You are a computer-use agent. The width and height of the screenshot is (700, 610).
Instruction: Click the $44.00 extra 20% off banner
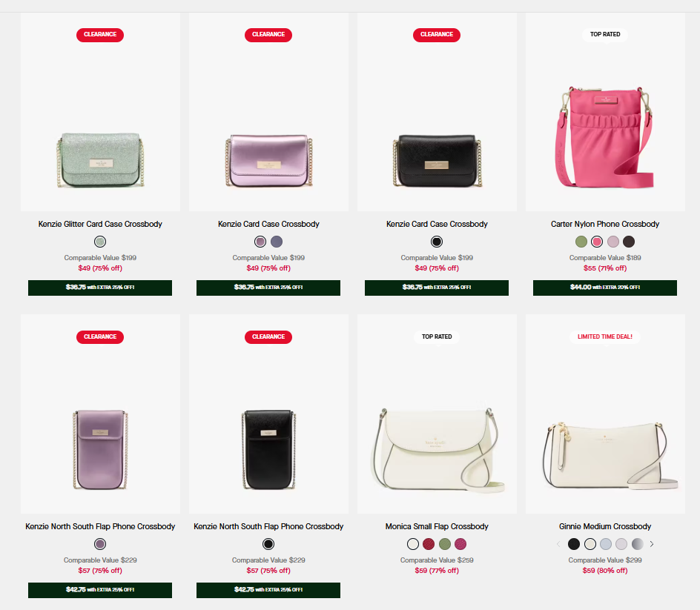tap(605, 288)
